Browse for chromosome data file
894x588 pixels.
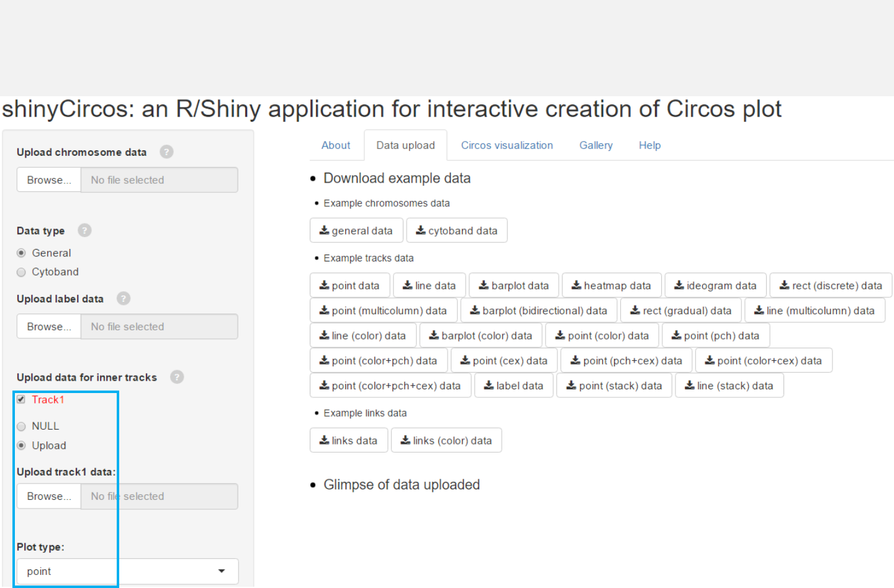click(49, 180)
